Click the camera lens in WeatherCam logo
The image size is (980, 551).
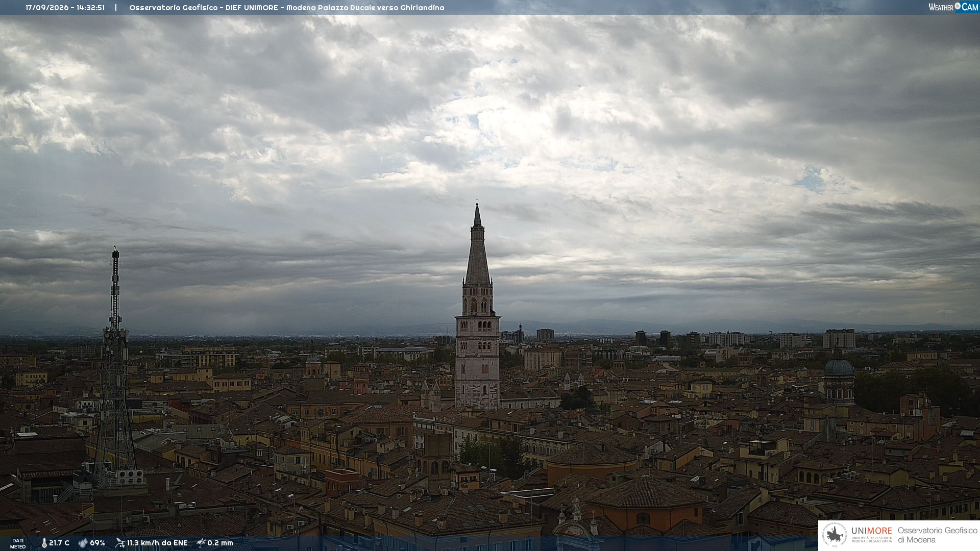pos(958,7)
